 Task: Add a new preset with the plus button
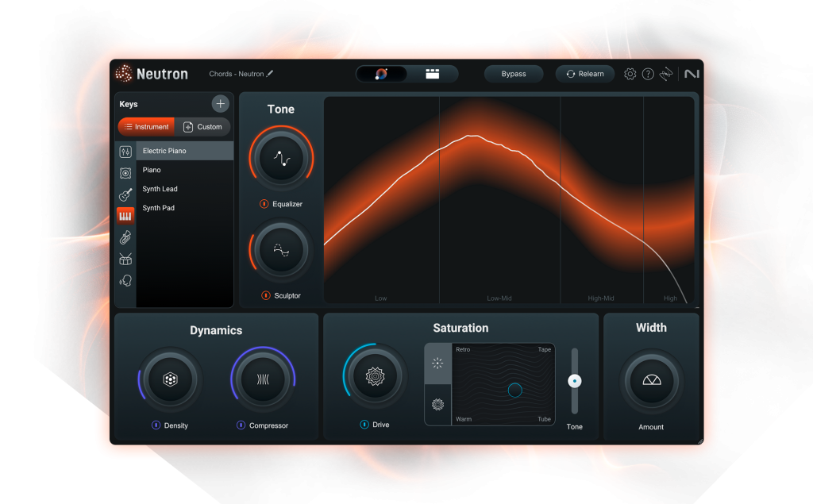pos(221,104)
